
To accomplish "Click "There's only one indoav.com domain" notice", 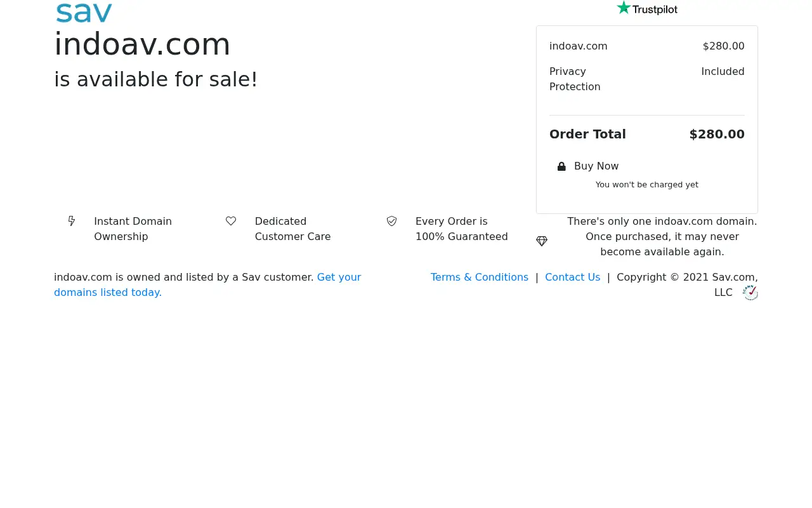I will click(662, 236).
